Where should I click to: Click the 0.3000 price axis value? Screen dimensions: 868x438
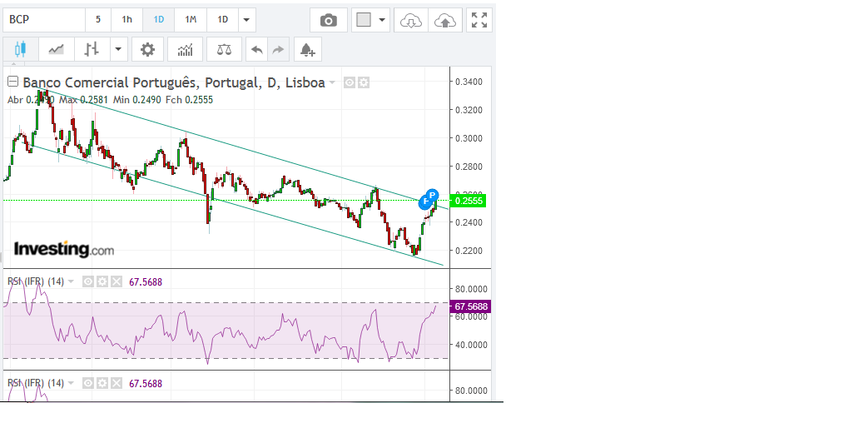tap(469, 138)
